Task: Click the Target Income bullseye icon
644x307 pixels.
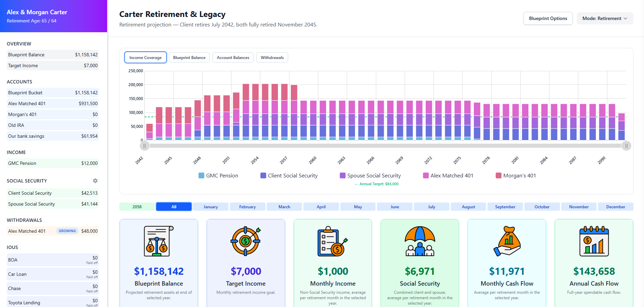Action: click(246, 241)
